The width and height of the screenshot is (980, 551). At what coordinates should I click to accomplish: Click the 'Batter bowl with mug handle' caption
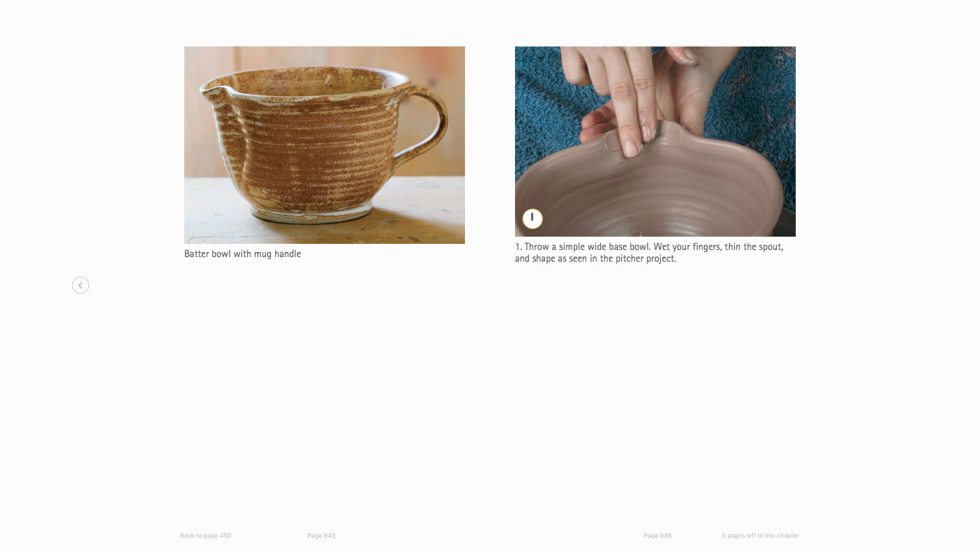point(243,254)
